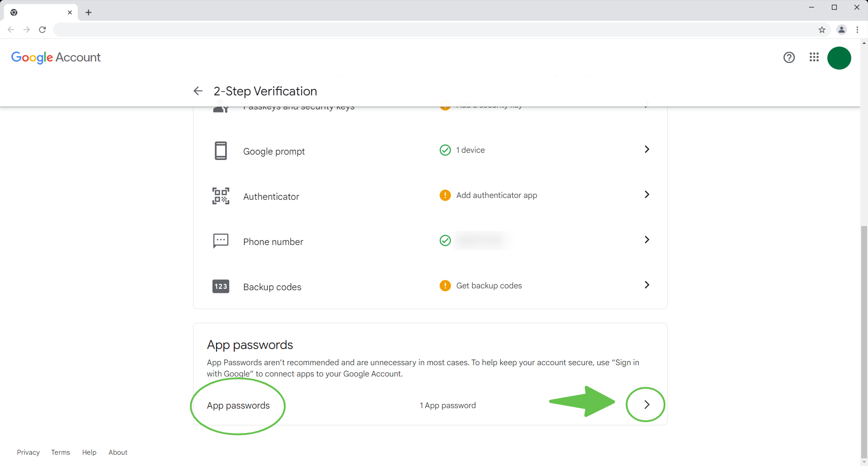This screenshot has width=868, height=466.
Task: Open the Google prompt row label
Action: point(274,151)
